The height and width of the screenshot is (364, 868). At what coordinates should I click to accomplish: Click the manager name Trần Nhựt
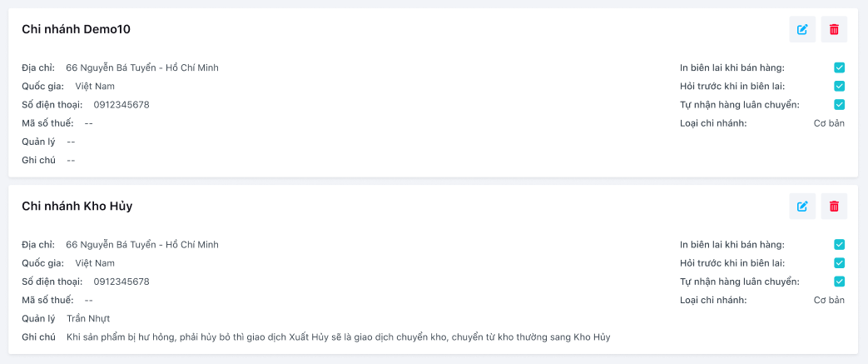pos(88,318)
